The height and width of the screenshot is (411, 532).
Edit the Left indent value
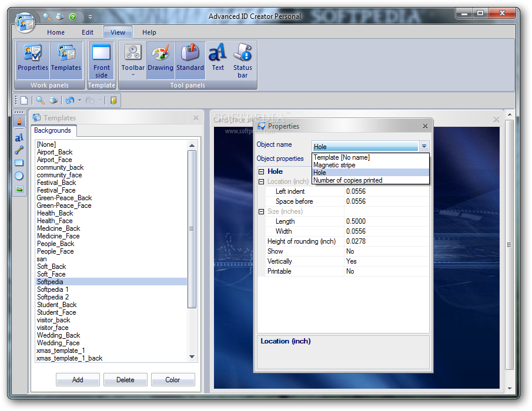387,191
